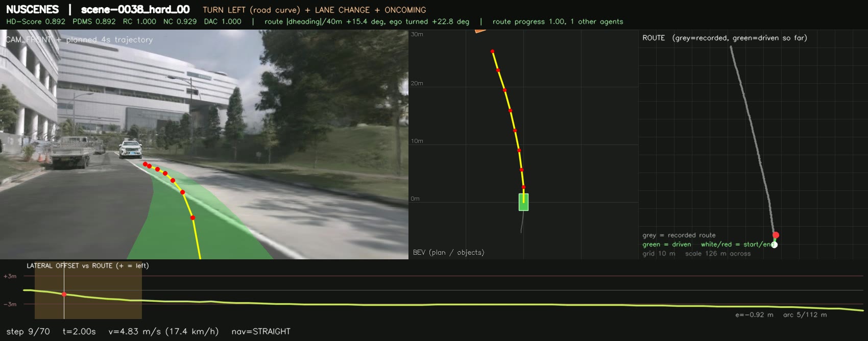Click the ROUTE panel heading
The image size is (868, 341).
pos(654,38)
